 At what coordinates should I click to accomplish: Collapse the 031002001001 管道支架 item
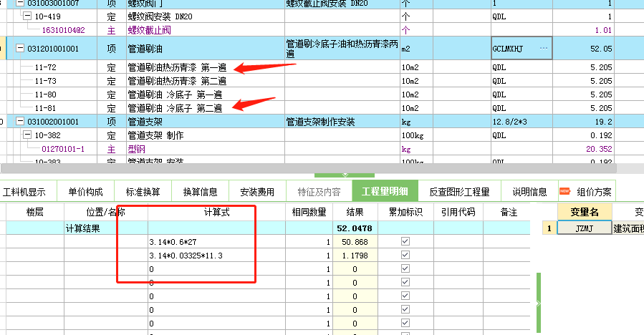click(x=20, y=121)
